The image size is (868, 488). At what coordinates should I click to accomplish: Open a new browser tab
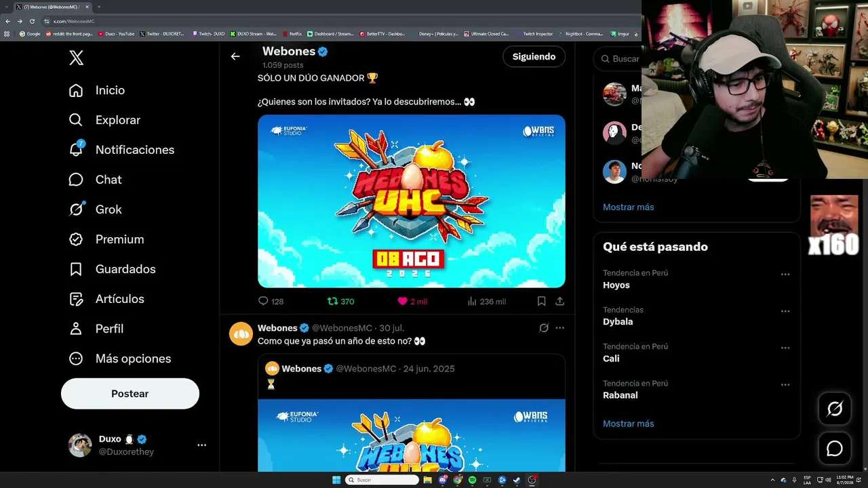pyautogui.click(x=99, y=7)
